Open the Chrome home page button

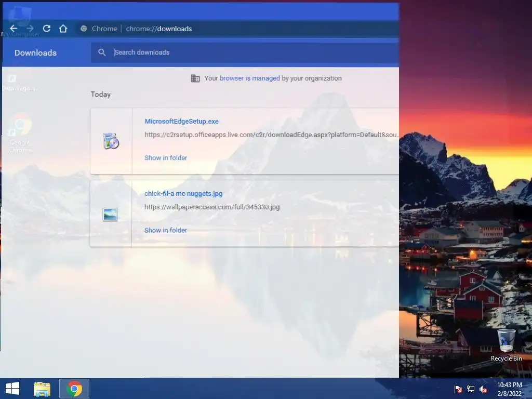(x=63, y=29)
